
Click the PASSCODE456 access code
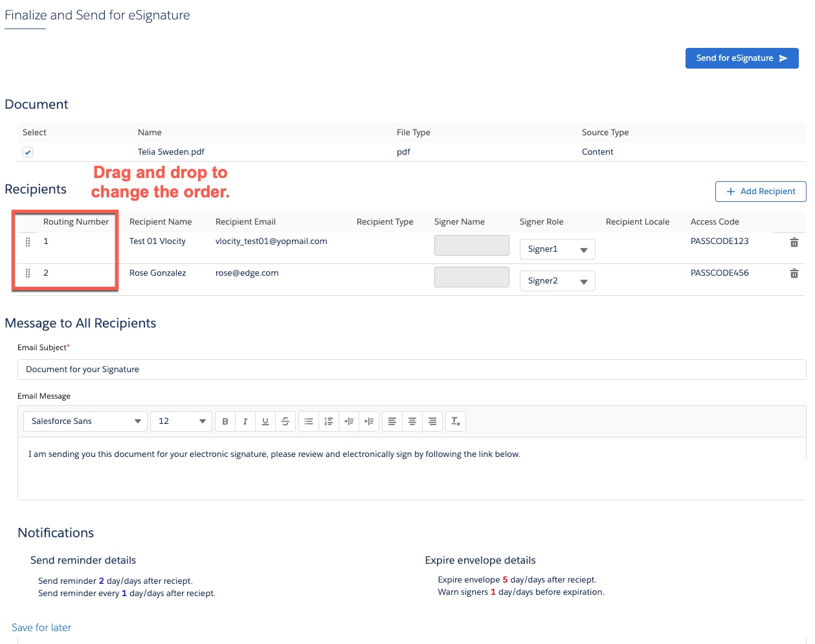click(719, 273)
